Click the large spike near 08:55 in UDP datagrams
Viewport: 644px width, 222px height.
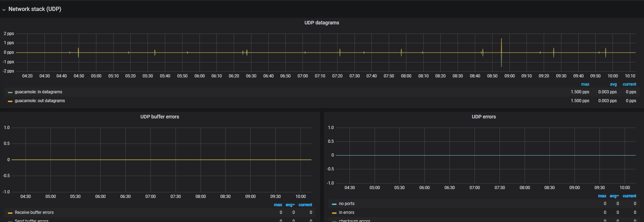pos(501,52)
